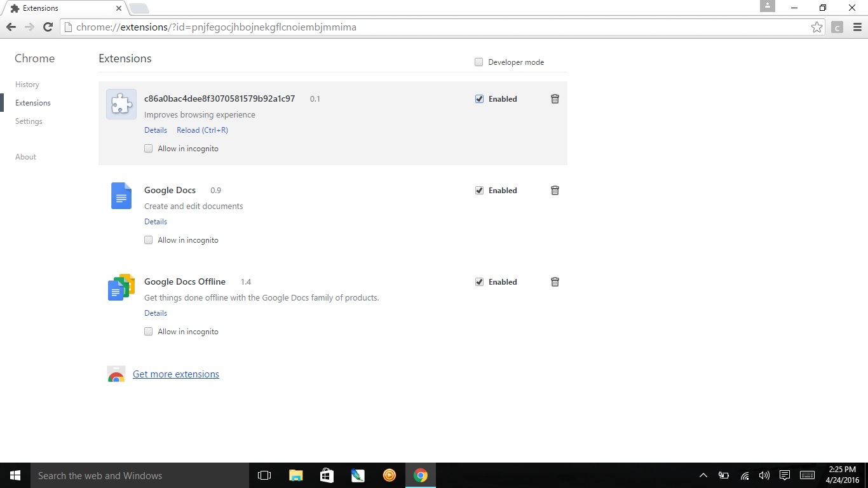Uncheck Enabled for Google Docs Offline
Image resolution: width=868 pixels, height=488 pixels.
point(479,282)
